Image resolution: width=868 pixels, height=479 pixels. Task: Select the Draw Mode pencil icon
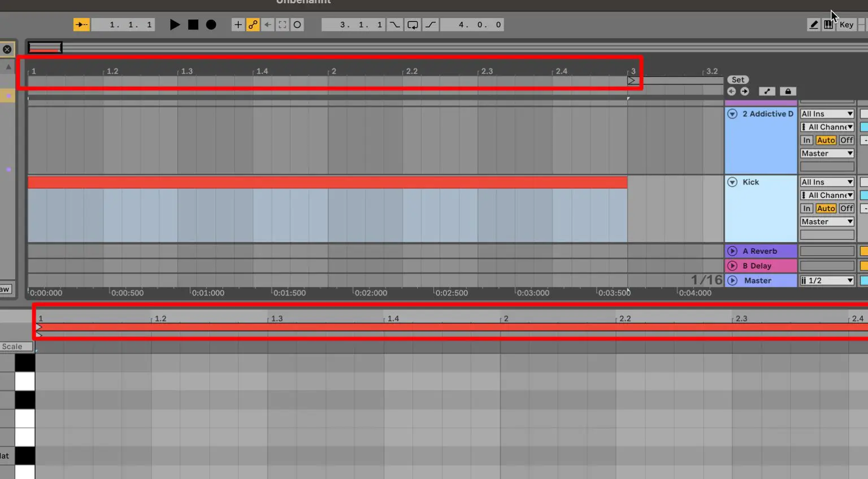click(x=814, y=24)
